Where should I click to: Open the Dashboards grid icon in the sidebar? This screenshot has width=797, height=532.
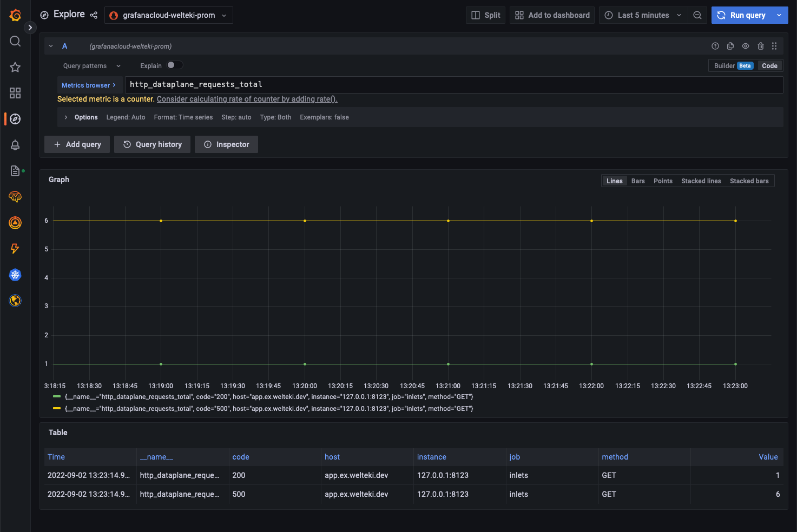(15, 93)
